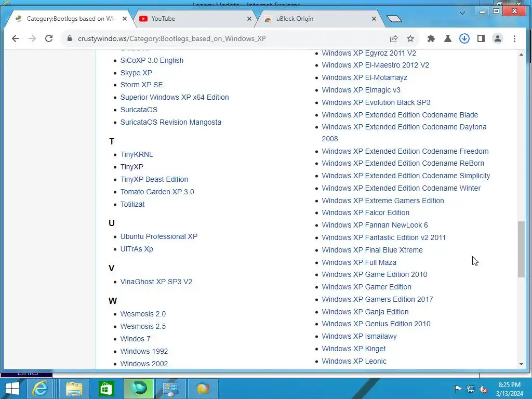Open Windows 1992 link
The image size is (532, 399).
[x=144, y=351]
